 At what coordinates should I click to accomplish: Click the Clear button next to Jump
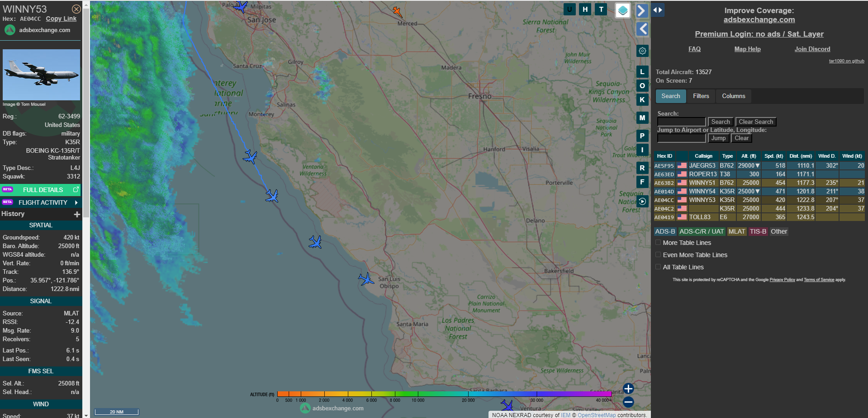pyautogui.click(x=741, y=138)
